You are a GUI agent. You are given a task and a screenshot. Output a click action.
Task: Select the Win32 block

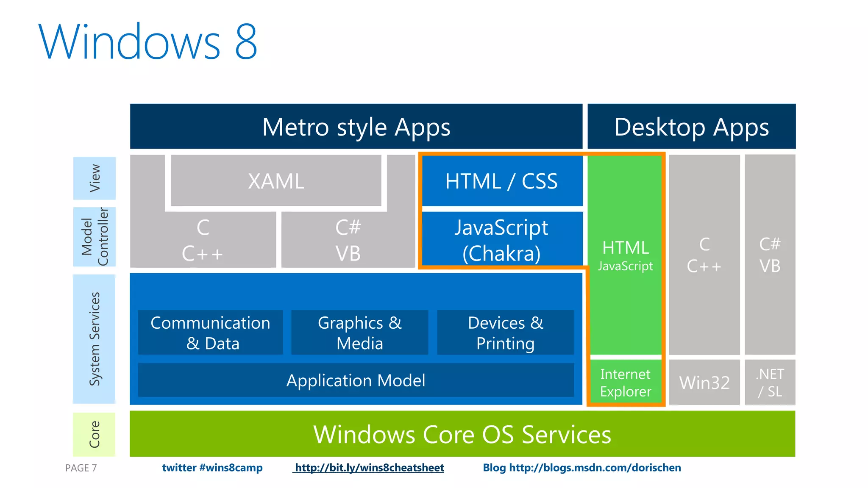pos(704,382)
